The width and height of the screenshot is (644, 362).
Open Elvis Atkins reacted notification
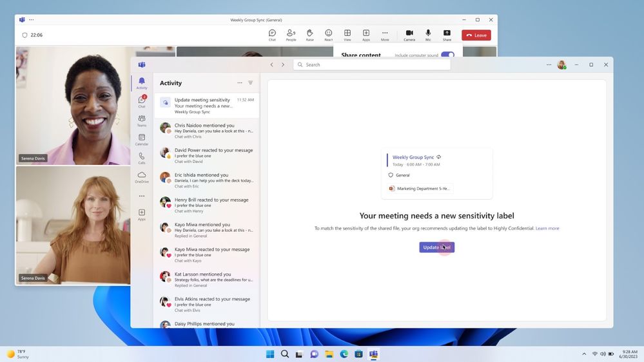point(207,304)
